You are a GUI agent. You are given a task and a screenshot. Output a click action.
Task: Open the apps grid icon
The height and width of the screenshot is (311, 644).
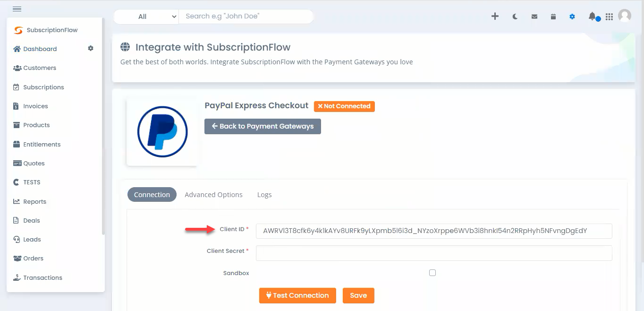(609, 17)
